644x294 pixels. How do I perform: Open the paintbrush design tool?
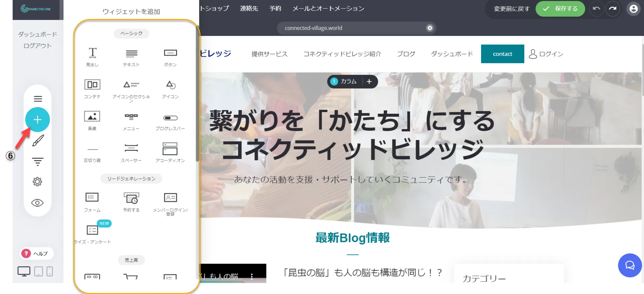tap(38, 141)
